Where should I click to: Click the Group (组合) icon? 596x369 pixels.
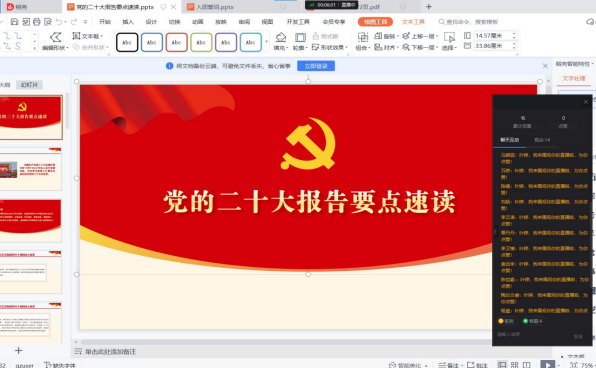pyautogui.click(x=362, y=41)
